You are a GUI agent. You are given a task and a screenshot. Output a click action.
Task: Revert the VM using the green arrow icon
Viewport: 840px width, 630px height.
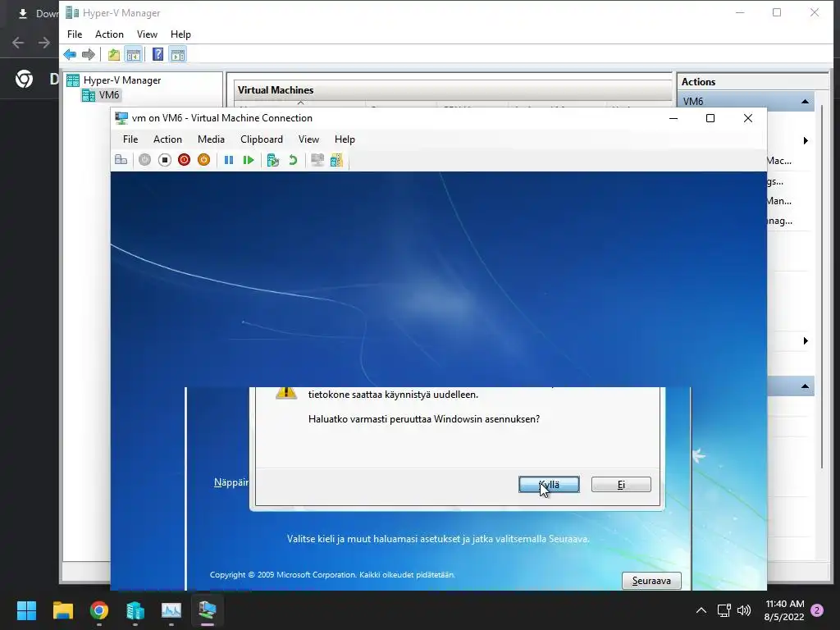tap(293, 160)
